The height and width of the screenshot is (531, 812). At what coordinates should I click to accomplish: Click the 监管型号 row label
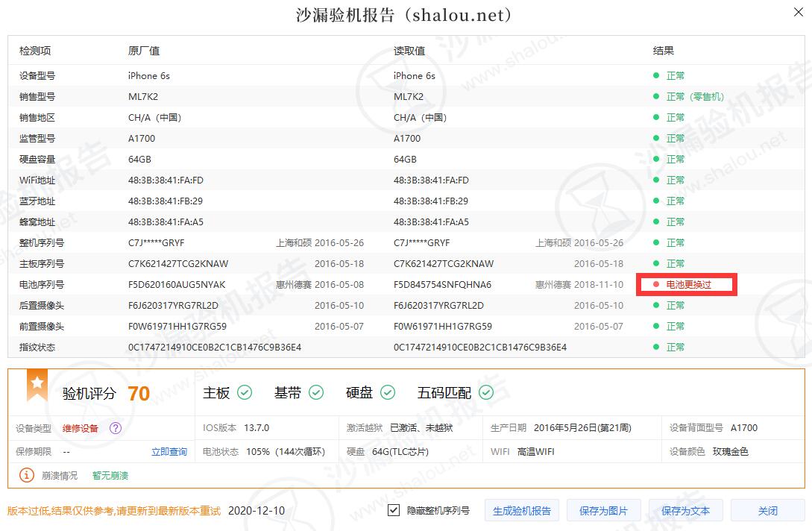(37, 138)
